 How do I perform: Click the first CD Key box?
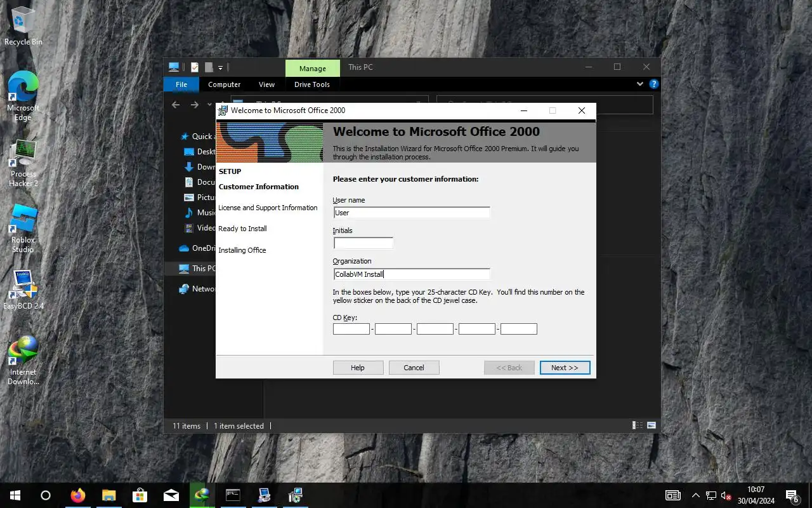(351, 329)
